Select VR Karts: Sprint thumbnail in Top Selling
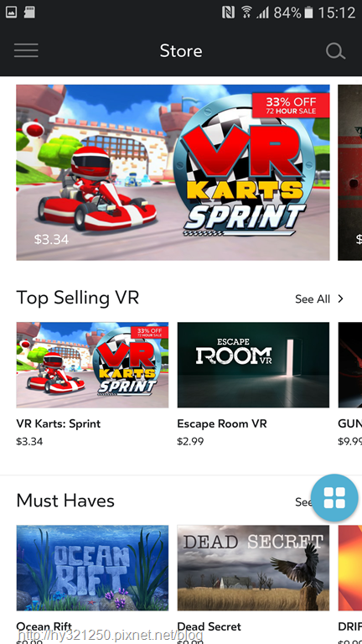 click(x=92, y=365)
